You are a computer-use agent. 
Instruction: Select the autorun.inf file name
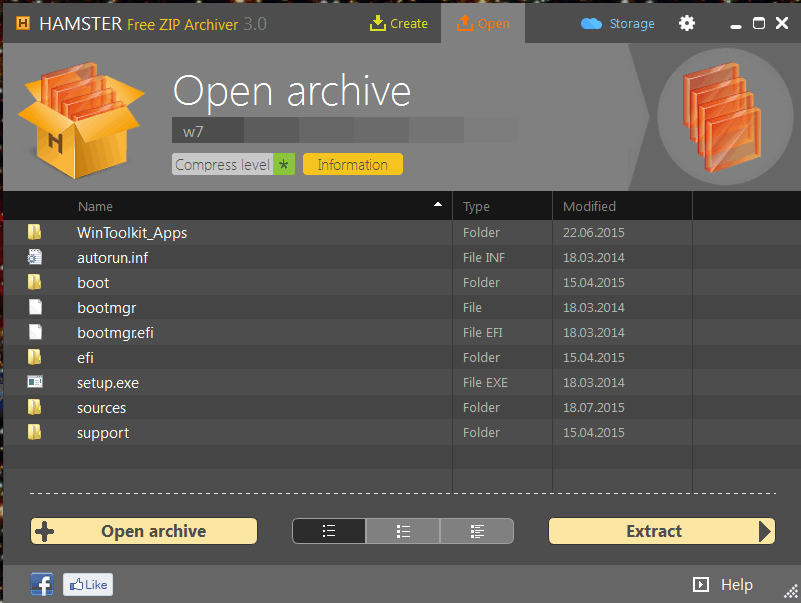tap(112, 258)
